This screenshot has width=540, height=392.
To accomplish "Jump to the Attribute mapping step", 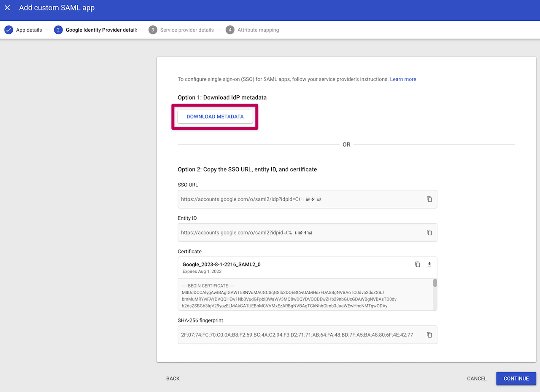I will tap(258, 30).
